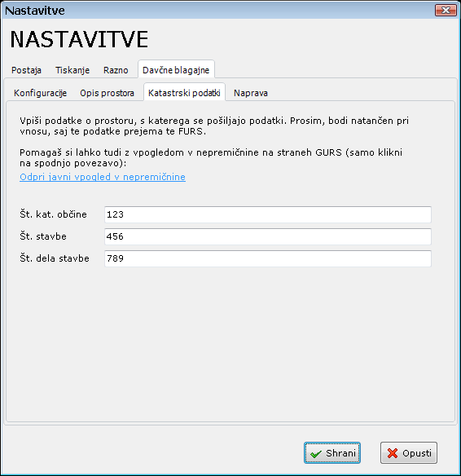Switch to the Naprava sub-tab
Screen dimensions: 461x476
(x=251, y=93)
